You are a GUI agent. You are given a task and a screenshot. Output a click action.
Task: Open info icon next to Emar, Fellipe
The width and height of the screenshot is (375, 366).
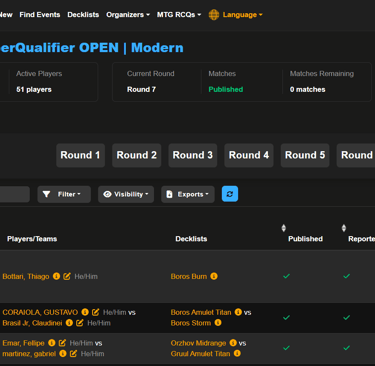pos(52,343)
